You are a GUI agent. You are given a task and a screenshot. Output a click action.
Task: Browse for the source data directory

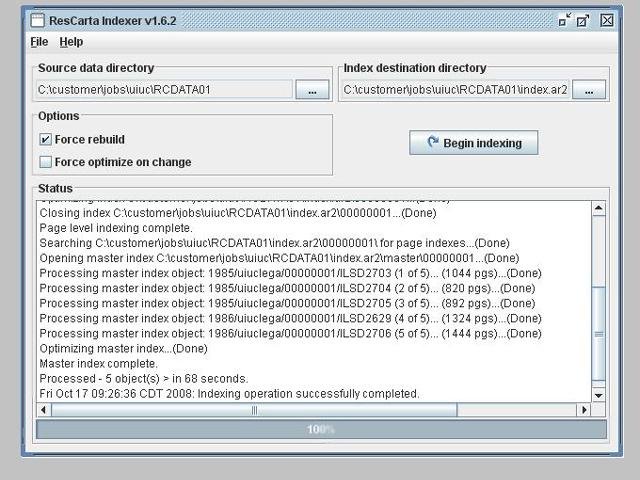(x=312, y=90)
